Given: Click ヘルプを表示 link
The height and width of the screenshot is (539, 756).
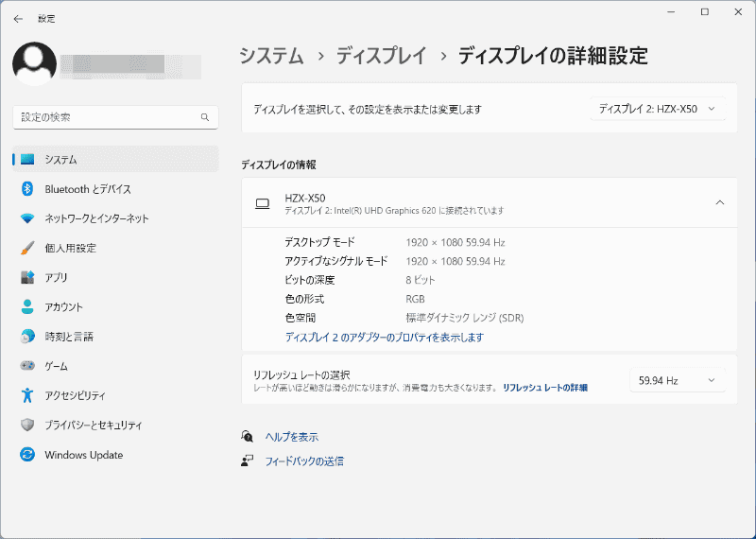Looking at the screenshot, I should [x=292, y=437].
